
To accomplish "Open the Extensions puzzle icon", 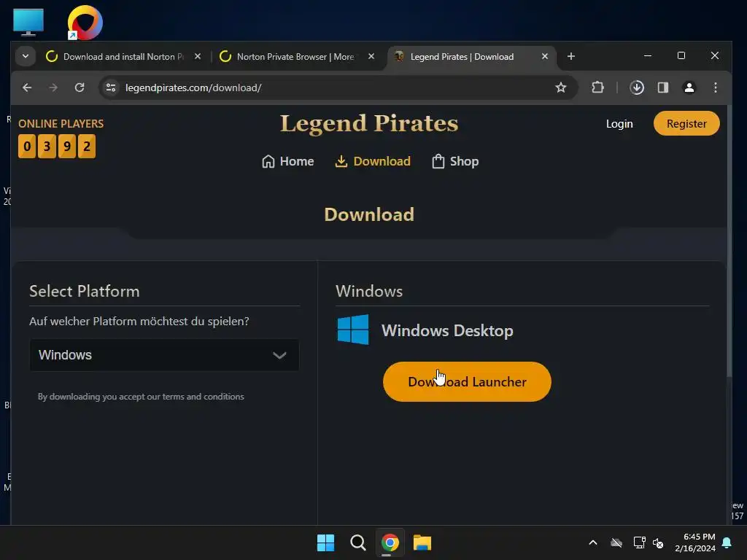I will 597,87.
